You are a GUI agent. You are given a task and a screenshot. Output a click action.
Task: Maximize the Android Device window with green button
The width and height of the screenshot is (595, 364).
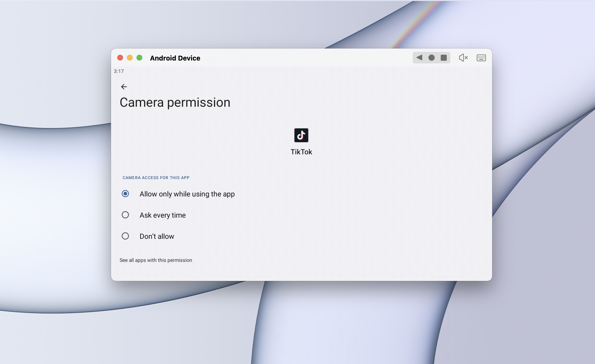(x=139, y=58)
